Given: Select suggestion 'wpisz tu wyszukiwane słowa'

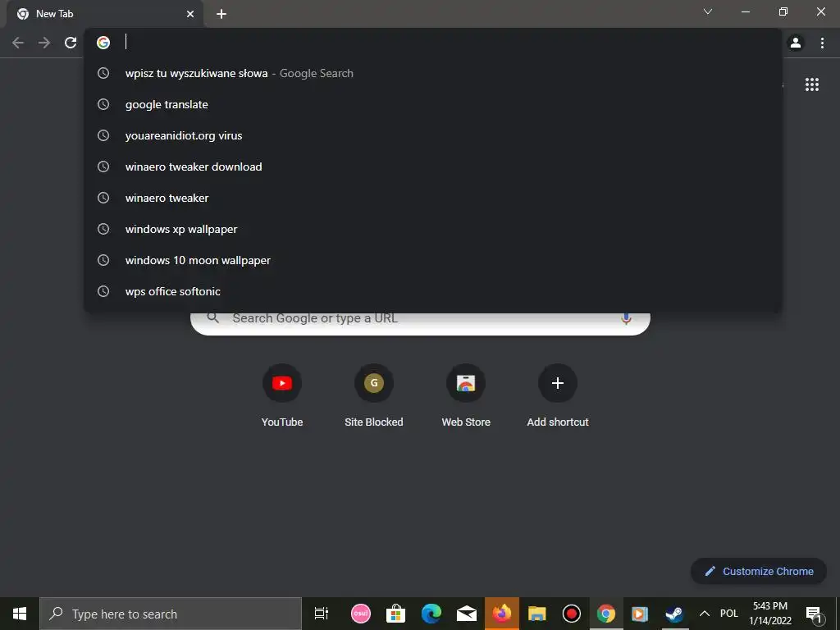Looking at the screenshot, I should (x=433, y=73).
